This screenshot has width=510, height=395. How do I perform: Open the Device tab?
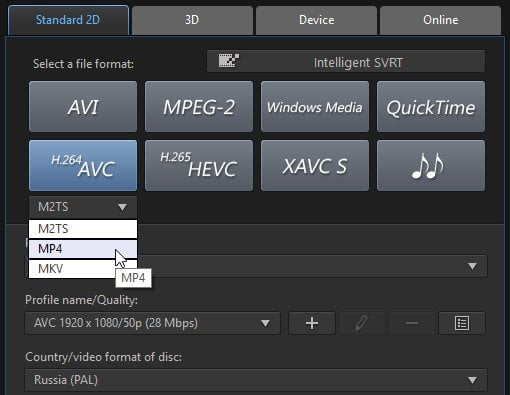[x=316, y=20]
